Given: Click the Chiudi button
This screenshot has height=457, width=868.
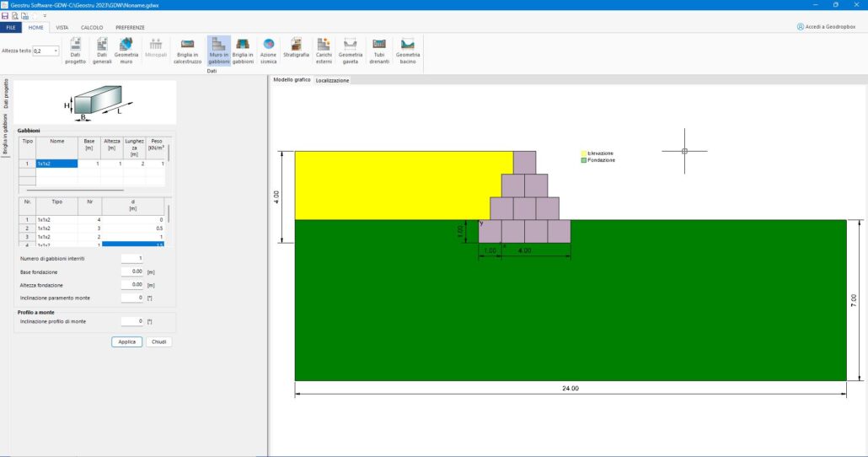Looking at the screenshot, I should [x=158, y=341].
